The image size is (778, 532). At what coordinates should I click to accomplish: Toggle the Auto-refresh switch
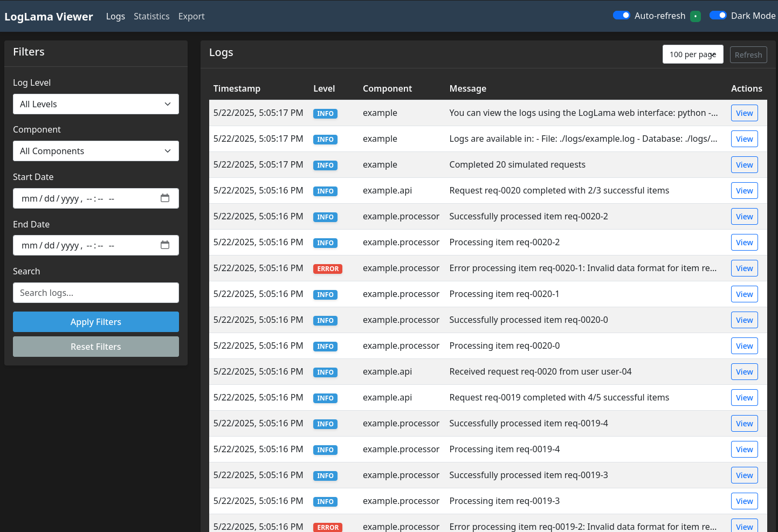pos(622,15)
